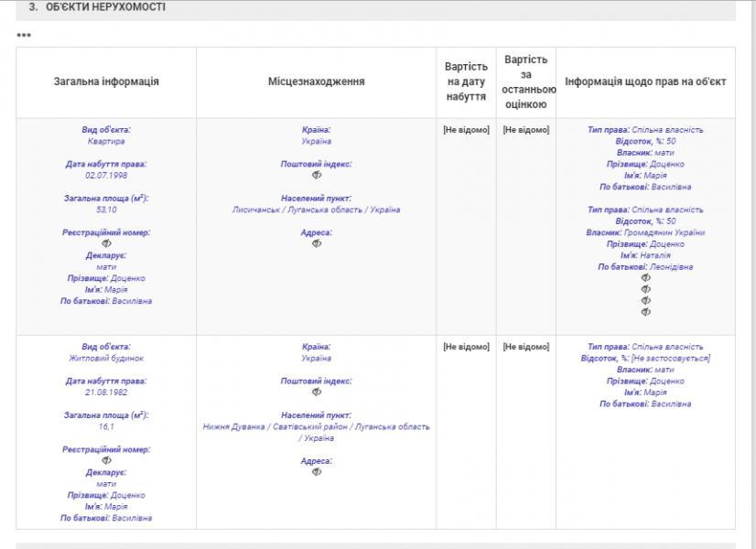Click Інформація щодо прав на об'єкт header
756x549 pixels.
[x=645, y=81]
